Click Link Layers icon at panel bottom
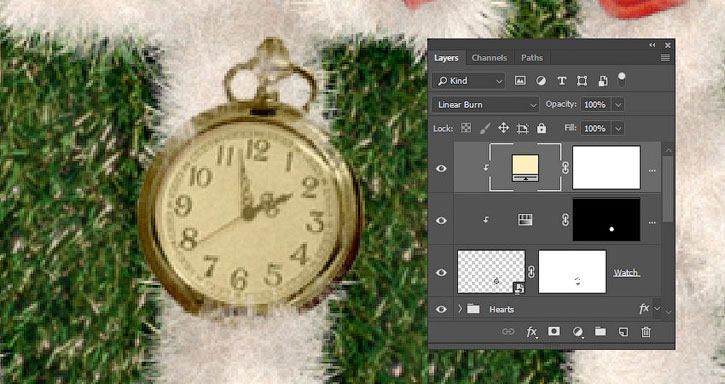The image size is (725, 384). tap(508, 332)
